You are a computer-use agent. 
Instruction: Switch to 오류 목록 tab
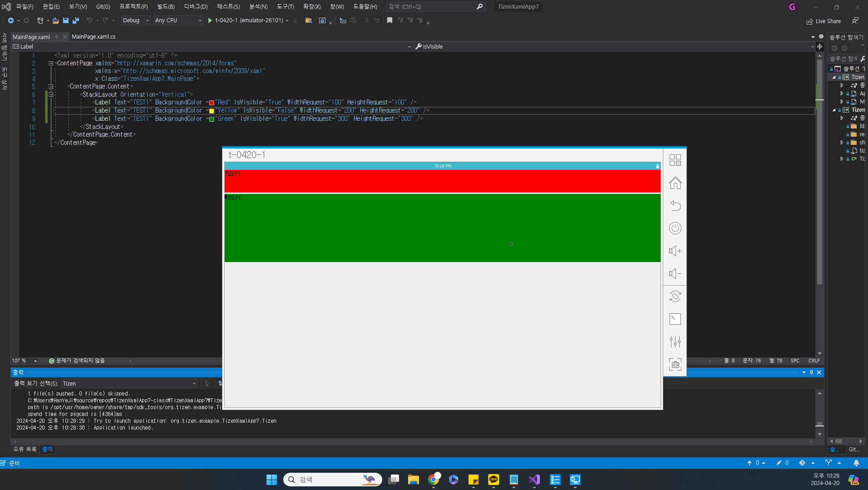pos(25,449)
